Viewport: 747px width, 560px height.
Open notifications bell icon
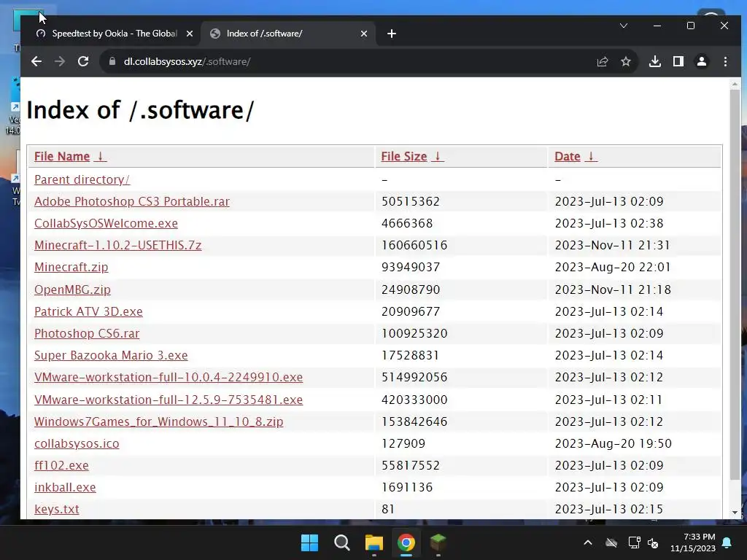727,542
